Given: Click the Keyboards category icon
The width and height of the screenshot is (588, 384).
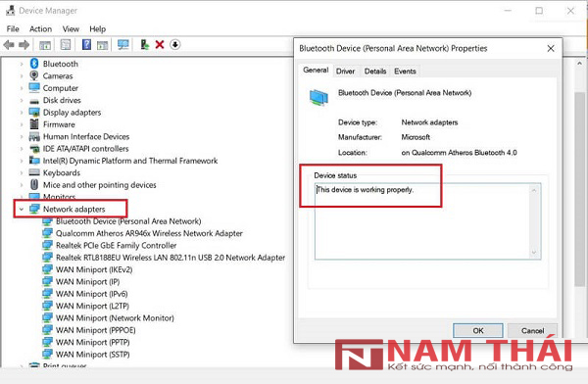Looking at the screenshot, I should pos(34,172).
